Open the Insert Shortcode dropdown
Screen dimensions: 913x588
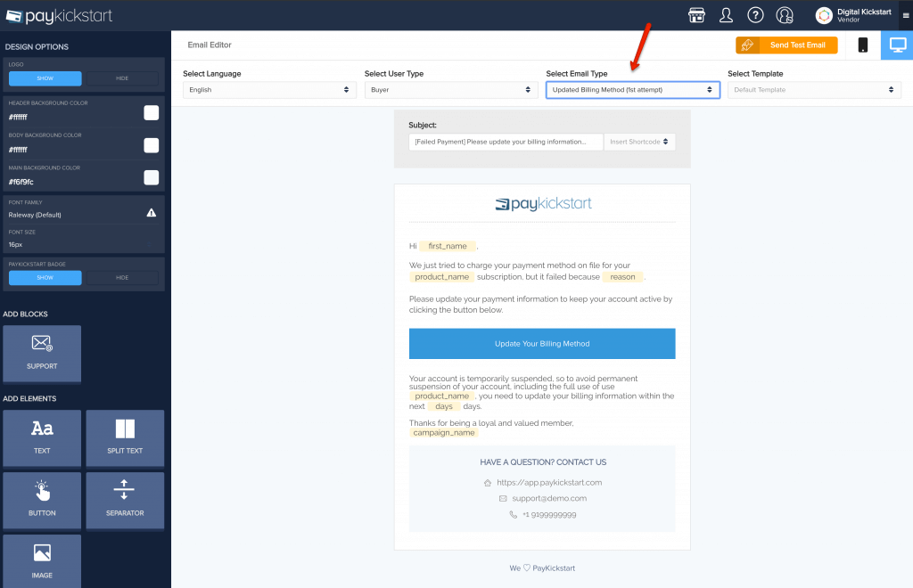(x=639, y=142)
